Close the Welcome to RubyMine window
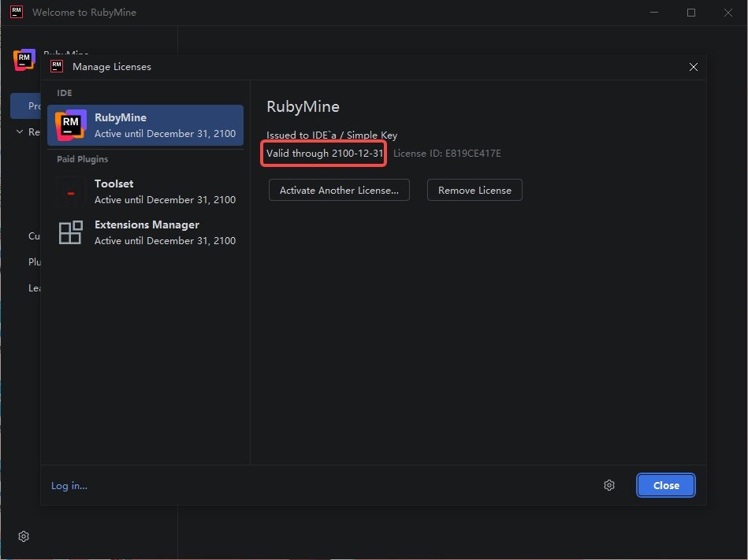 tap(728, 13)
